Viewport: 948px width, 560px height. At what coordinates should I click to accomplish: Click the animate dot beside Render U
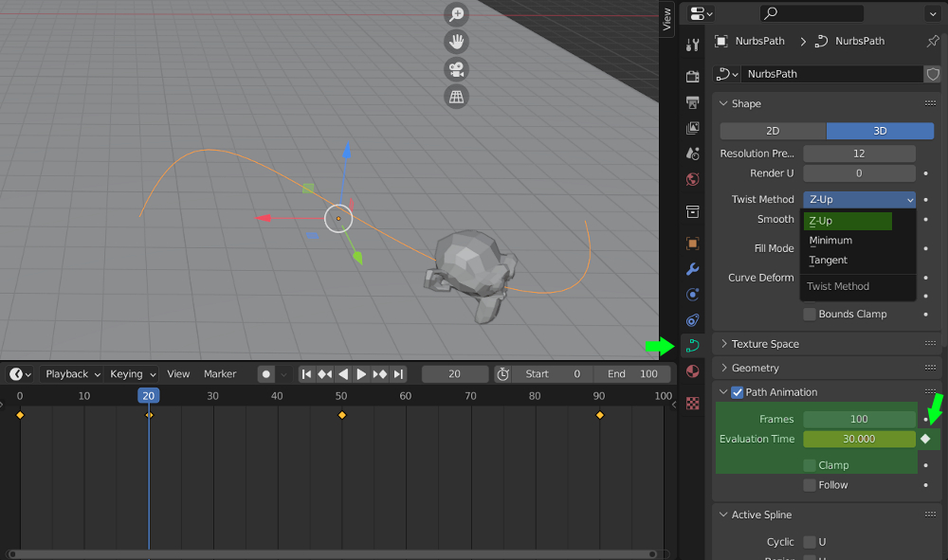click(925, 173)
